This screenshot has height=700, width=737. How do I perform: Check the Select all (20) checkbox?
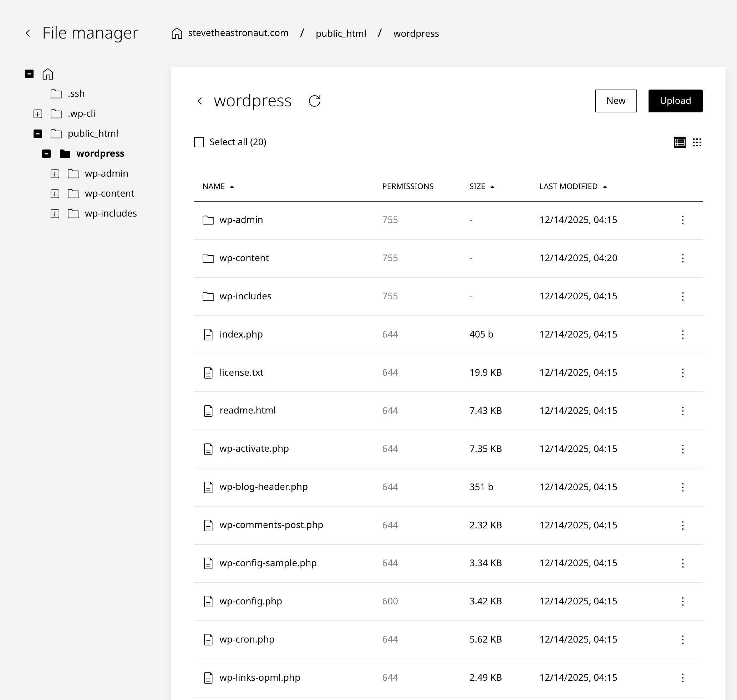click(x=199, y=142)
